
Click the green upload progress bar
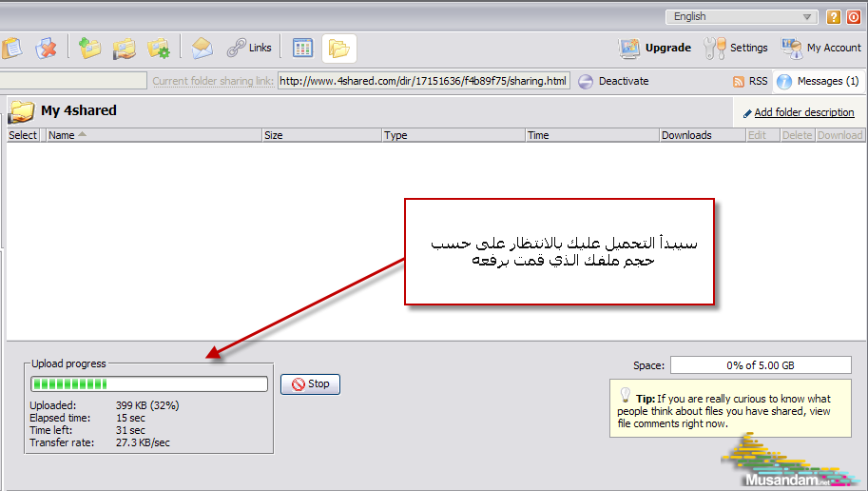(149, 384)
